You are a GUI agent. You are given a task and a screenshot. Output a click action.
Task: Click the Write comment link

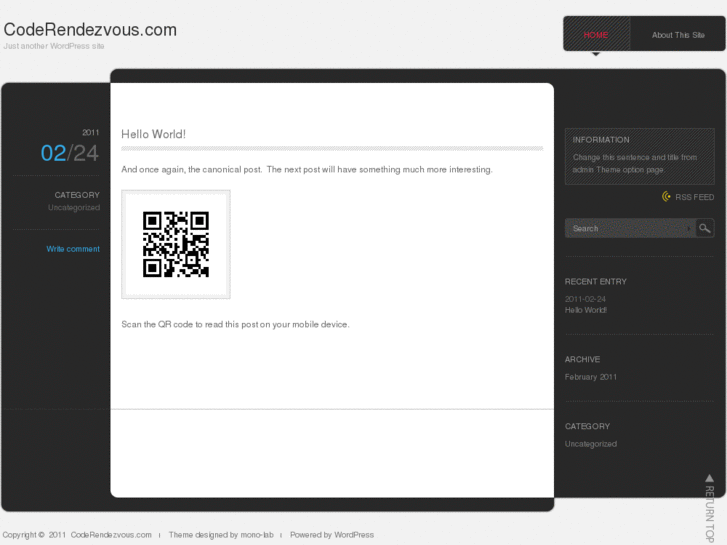point(73,249)
